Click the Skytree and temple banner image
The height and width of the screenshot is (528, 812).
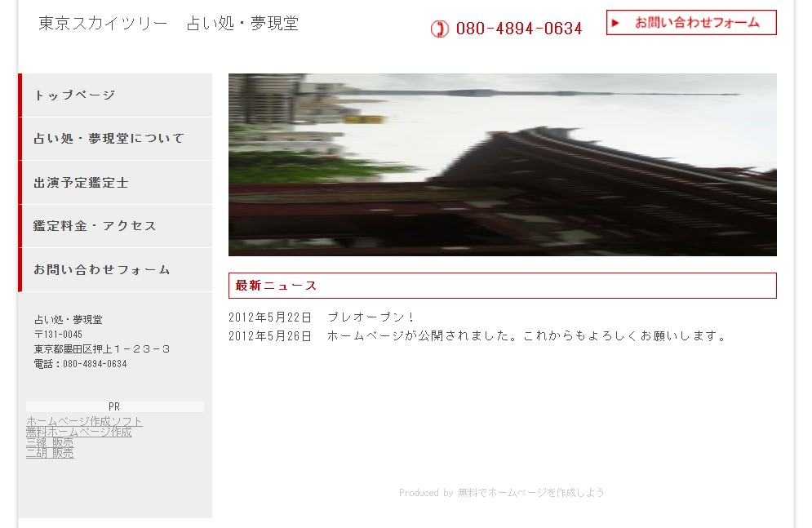502,165
